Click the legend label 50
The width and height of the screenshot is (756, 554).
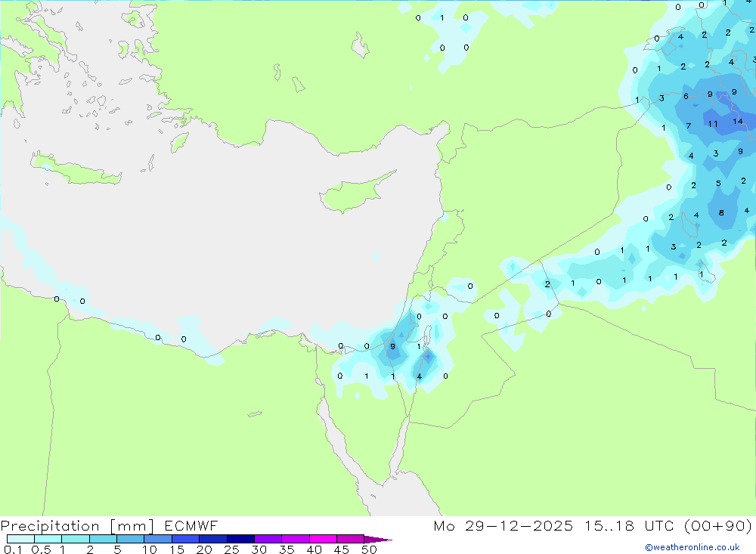(369, 549)
